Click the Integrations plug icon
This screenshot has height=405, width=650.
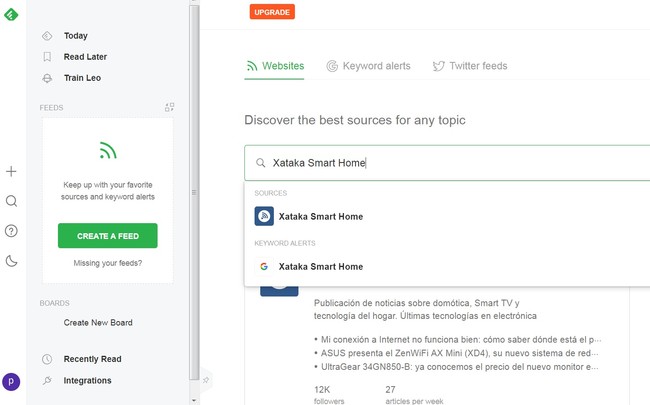coord(47,380)
